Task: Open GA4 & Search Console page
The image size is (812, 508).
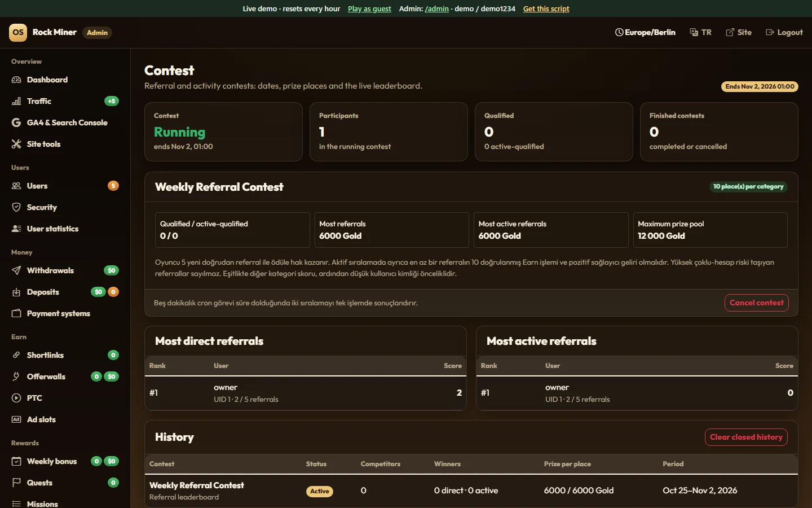Action: [x=65, y=122]
